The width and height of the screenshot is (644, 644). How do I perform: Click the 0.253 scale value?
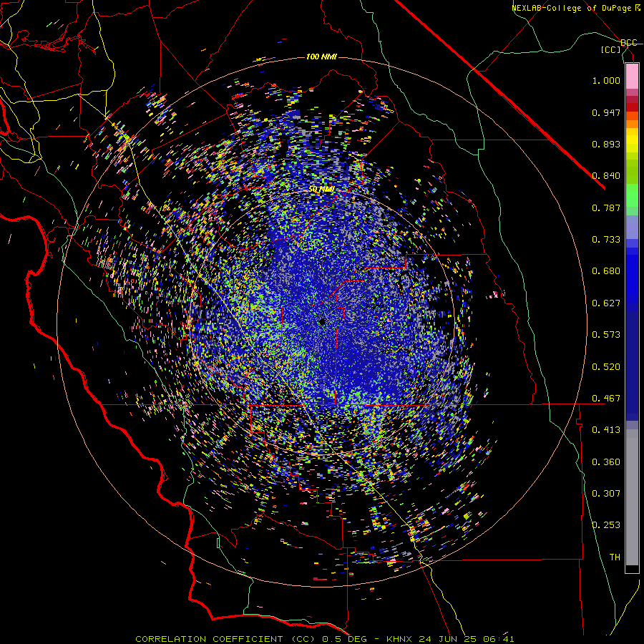(x=606, y=525)
